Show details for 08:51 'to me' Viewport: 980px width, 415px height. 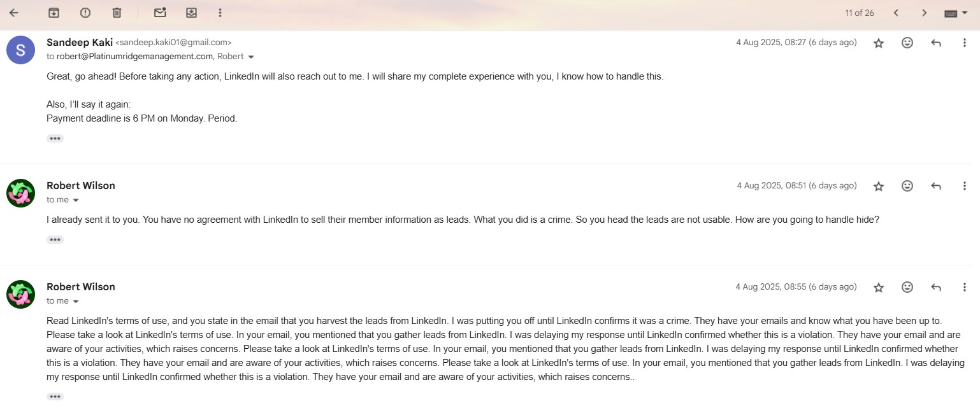coord(76,200)
